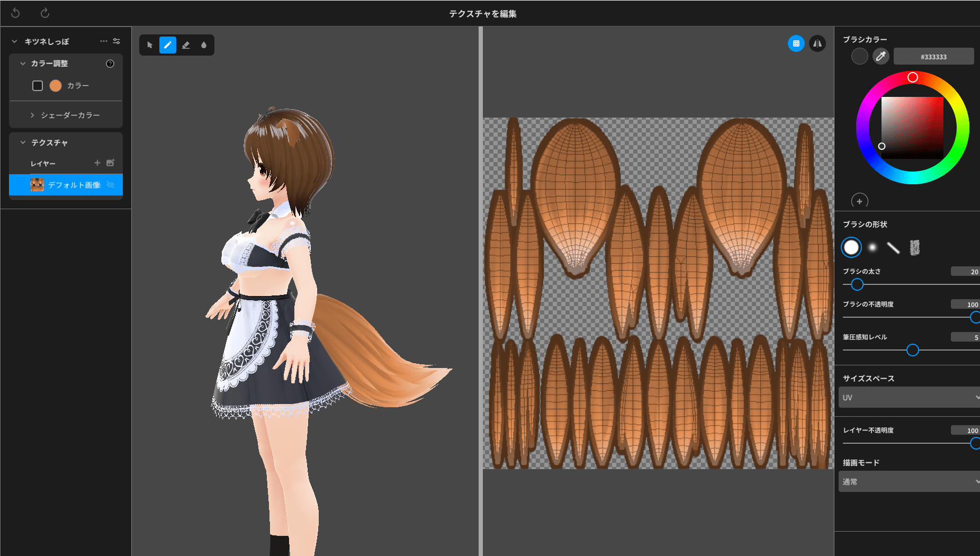Collapse the テクスチャ section
980x556 pixels.
(x=23, y=142)
